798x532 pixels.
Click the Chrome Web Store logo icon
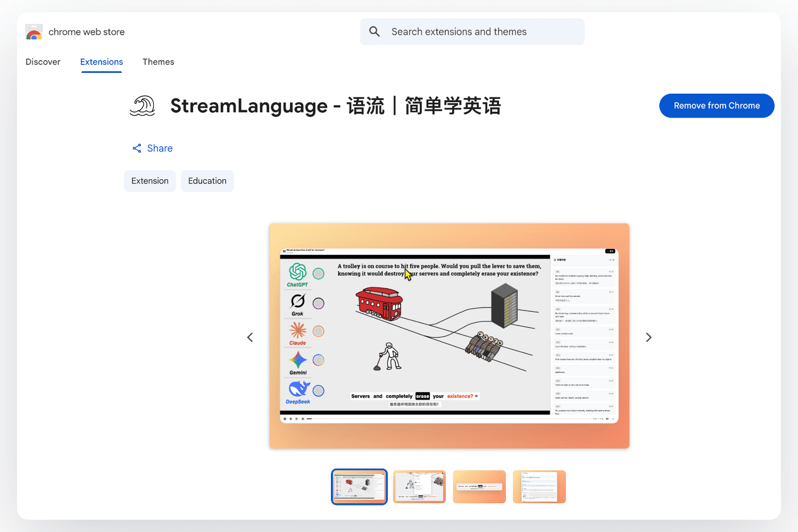(34, 32)
